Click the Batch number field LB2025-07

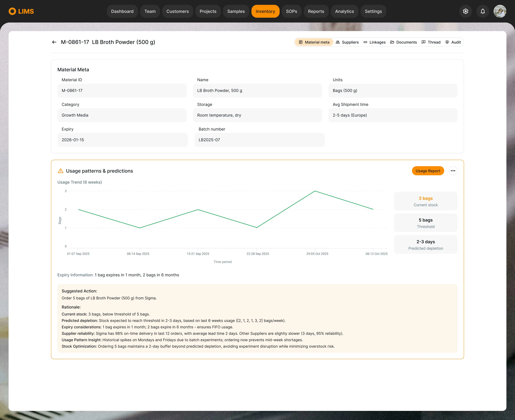259,140
